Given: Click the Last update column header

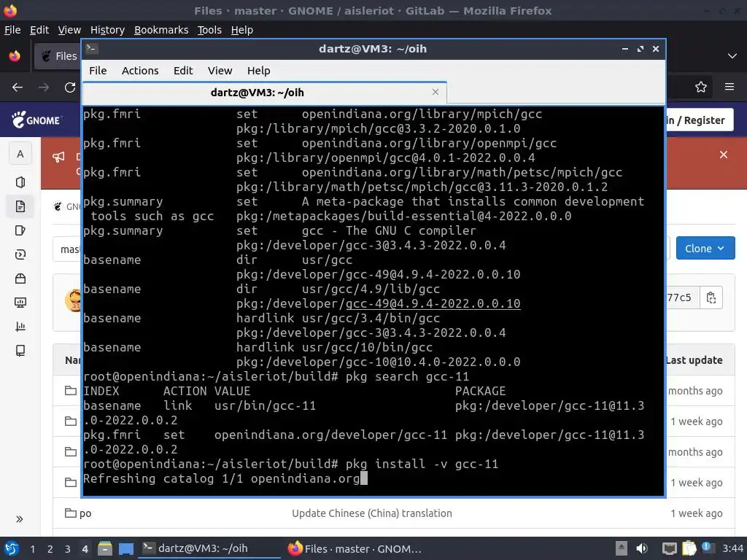Looking at the screenshot, I should pyautogui.click(x=694, y=360).
